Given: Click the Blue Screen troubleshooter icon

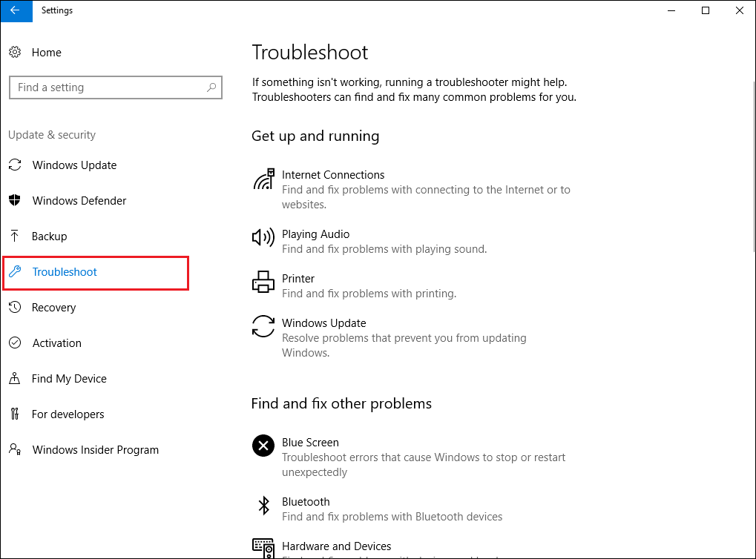Looking at the screenshot, I should click(263, 446).
